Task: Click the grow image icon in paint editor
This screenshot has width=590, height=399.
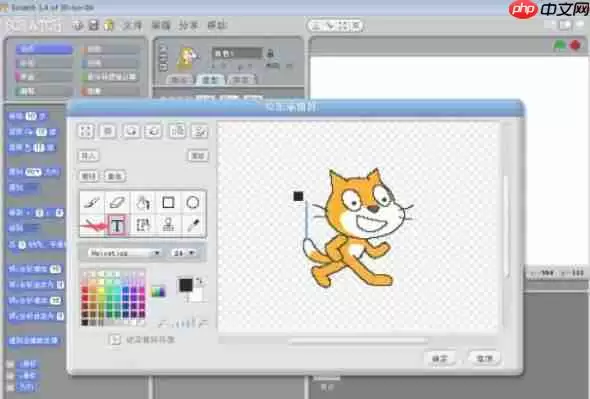Action: (86, 131)
